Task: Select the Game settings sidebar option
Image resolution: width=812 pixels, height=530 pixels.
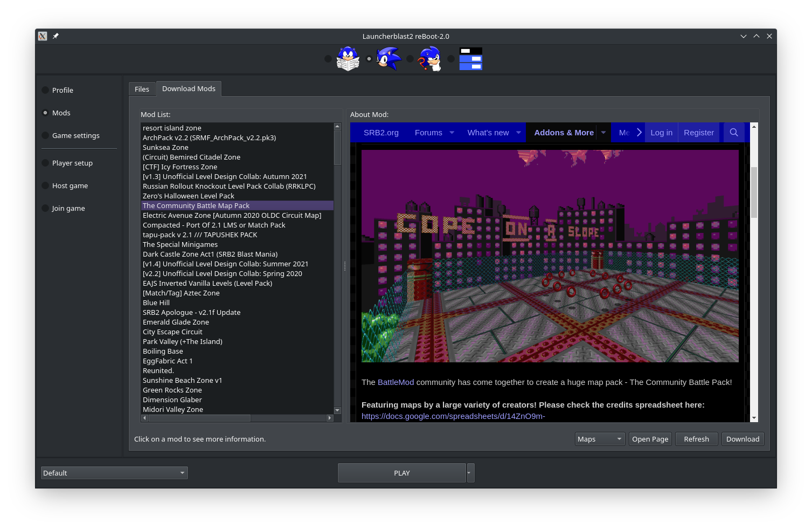Action: [71, 135]
